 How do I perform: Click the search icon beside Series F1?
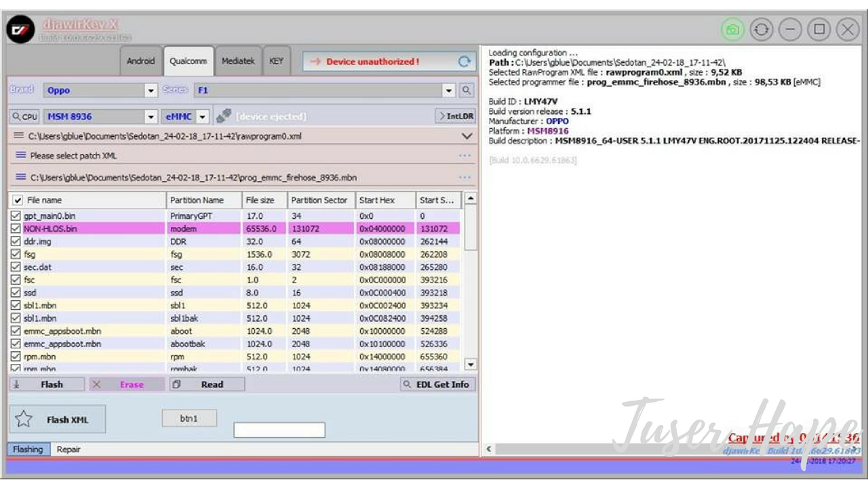tap(467, 90)
